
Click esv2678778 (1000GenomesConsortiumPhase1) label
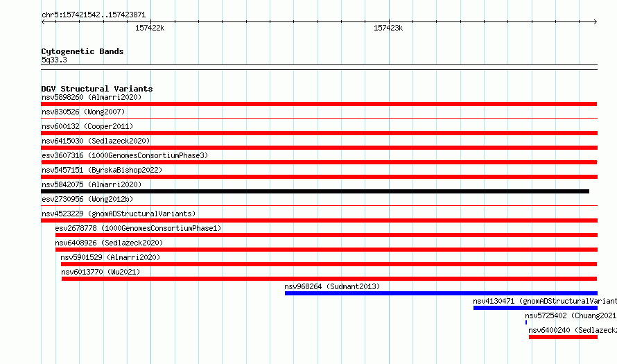[138, 228]
